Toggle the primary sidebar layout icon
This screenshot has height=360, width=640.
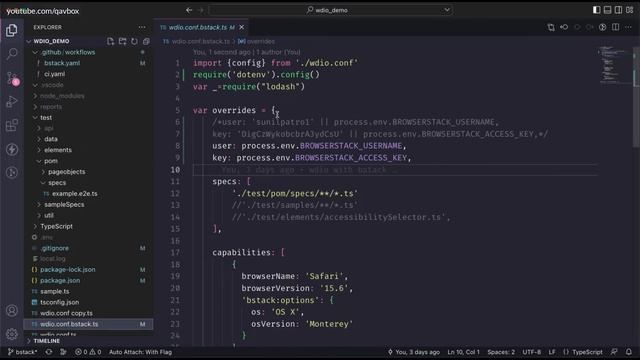[596, 10]
